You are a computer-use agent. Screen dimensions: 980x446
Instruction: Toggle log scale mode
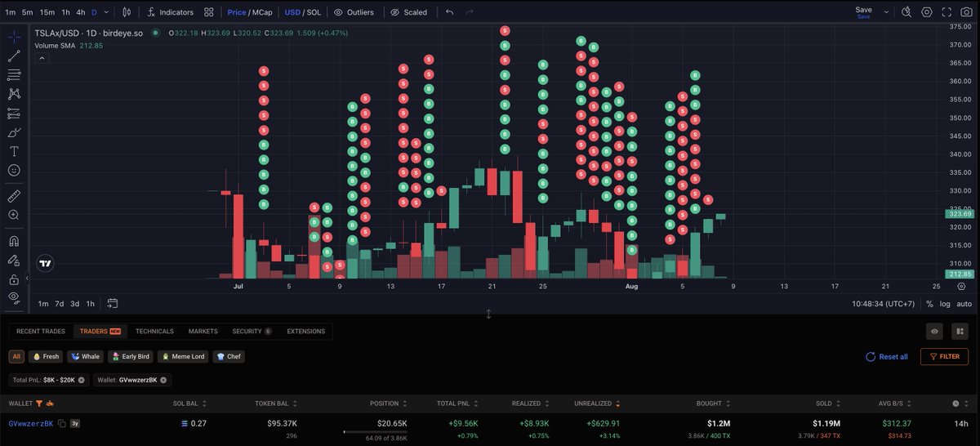click(x=945, y=304)
